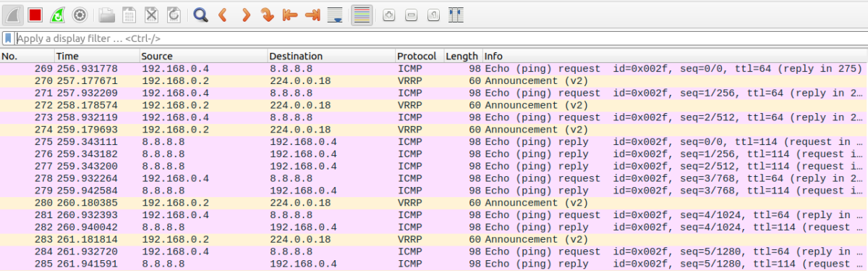
Task: Save the capture file icon
Action: click(129, 14)
